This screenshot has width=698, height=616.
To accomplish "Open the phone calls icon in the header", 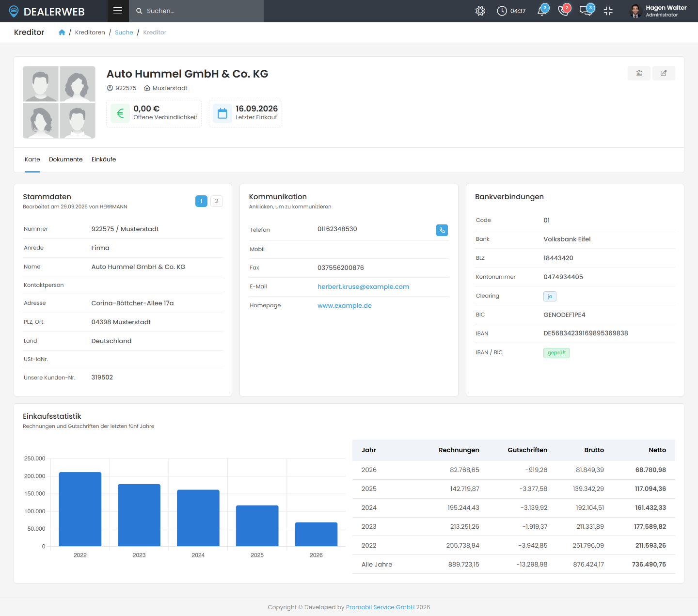I will point(564,11).
